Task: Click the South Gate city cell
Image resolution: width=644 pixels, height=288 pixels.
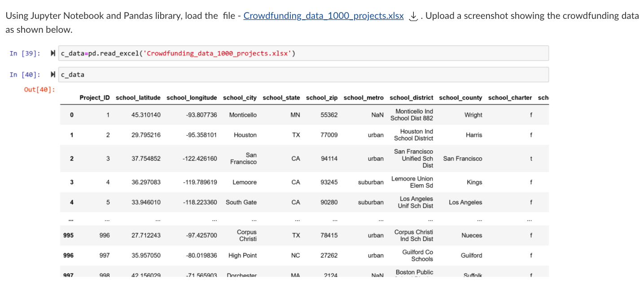Action: (241, 202)
